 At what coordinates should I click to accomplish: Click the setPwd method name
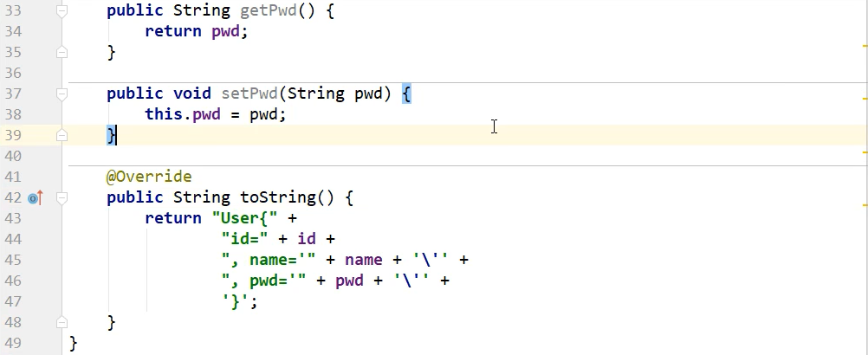point(249,94)
